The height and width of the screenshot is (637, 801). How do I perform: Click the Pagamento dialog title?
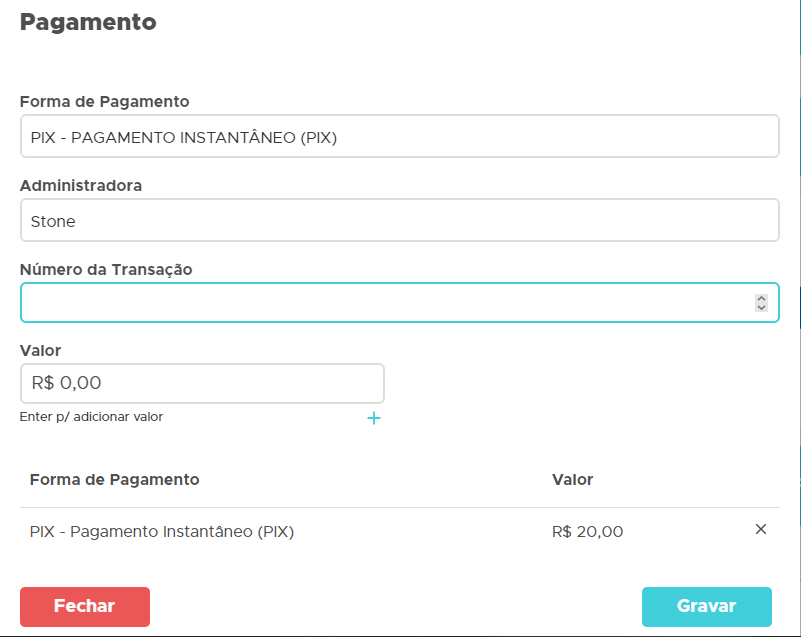[x=88, y=22]
